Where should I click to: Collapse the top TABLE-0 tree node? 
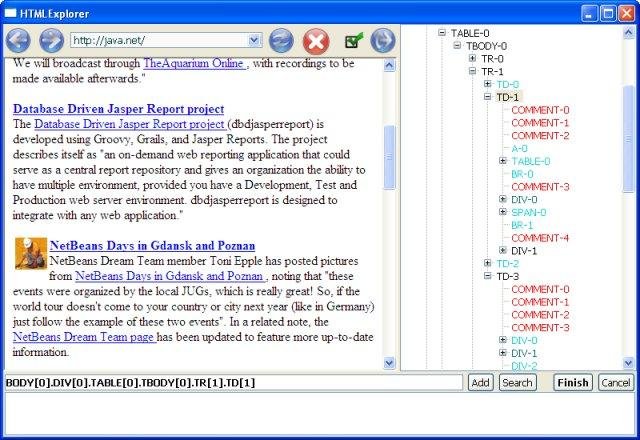click(442, 33)
